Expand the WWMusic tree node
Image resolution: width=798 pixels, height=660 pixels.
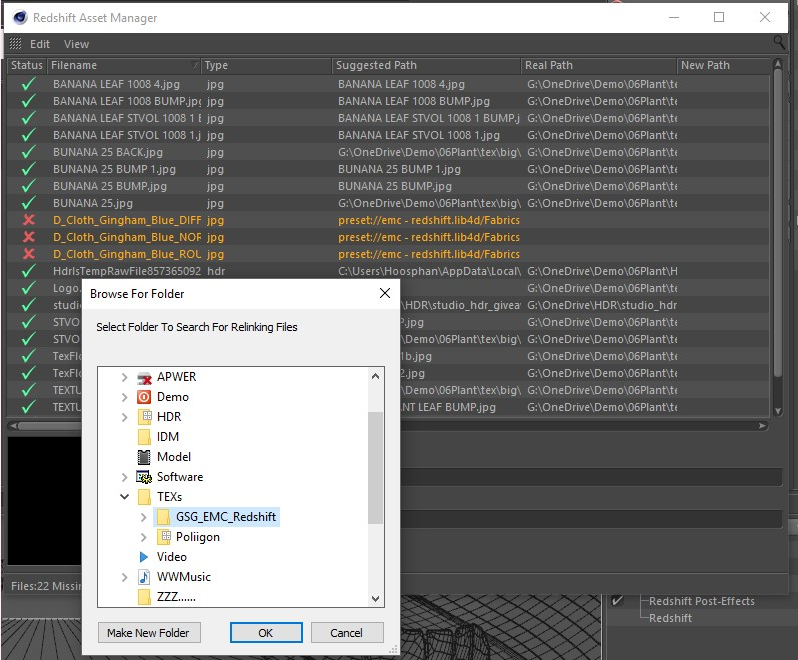[124, 577]
